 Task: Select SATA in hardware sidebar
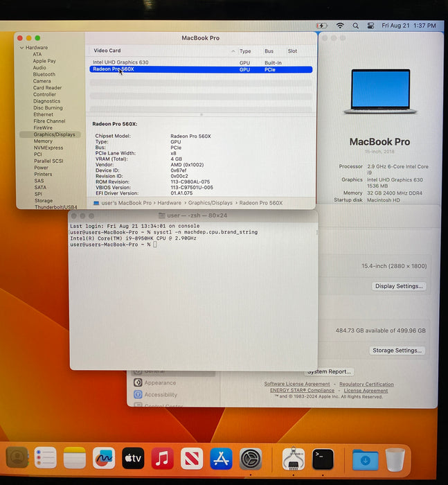[x=40, y=188]
